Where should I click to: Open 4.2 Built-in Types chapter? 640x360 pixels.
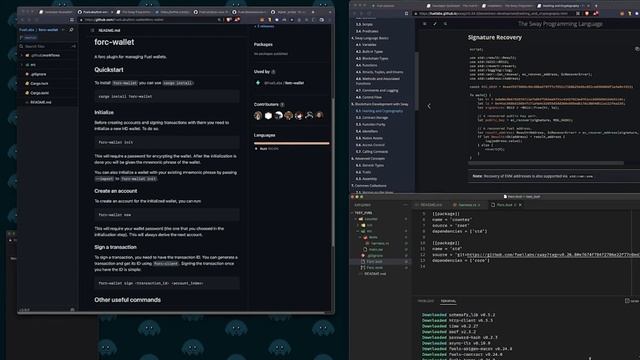click(369, 52)
